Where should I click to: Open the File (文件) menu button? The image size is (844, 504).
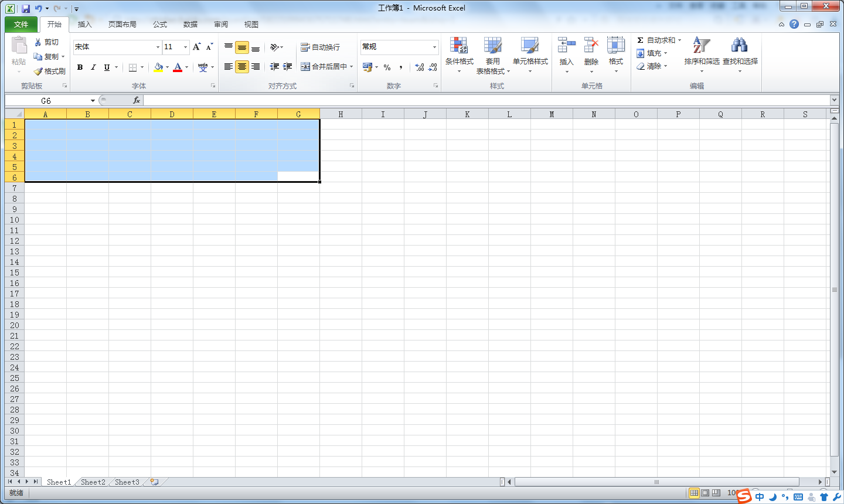click(x=21, y=25)
